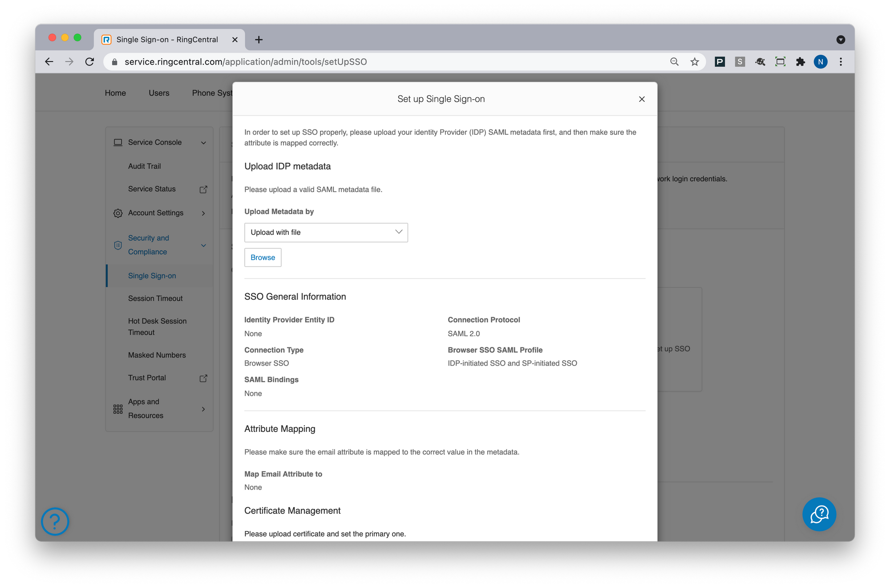The width and height of the screenshot is (890, 588).
Task: Open Session Timeout in sidebar
Action: (x=155, y=298)
